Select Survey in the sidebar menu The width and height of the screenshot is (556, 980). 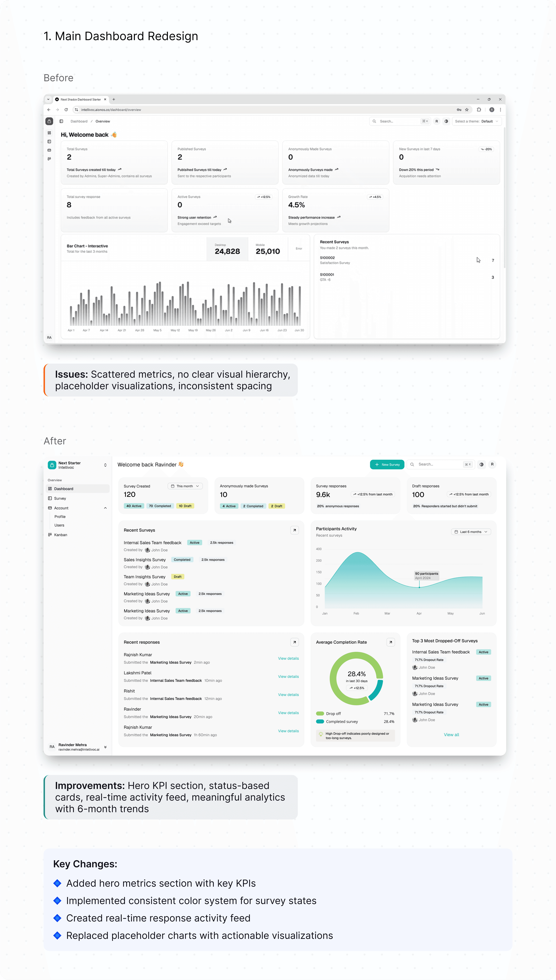60,498
